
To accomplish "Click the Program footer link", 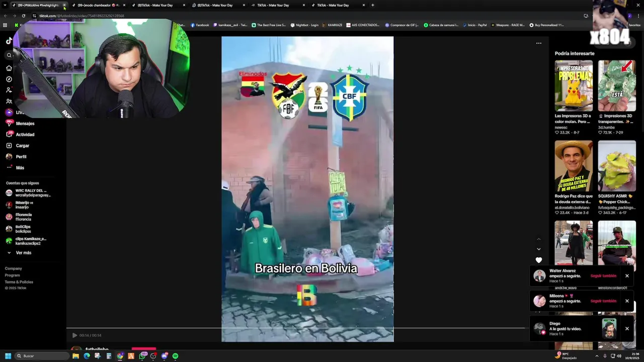I will (x=13, y=275).
